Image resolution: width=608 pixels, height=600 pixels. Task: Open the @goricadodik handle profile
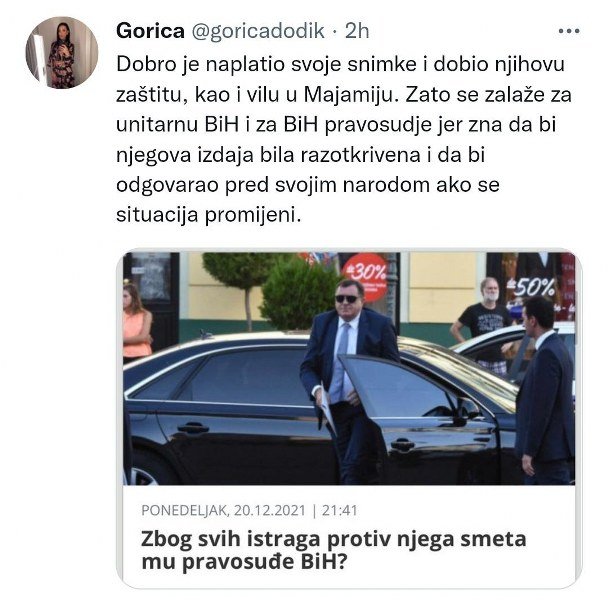(258, 31)
